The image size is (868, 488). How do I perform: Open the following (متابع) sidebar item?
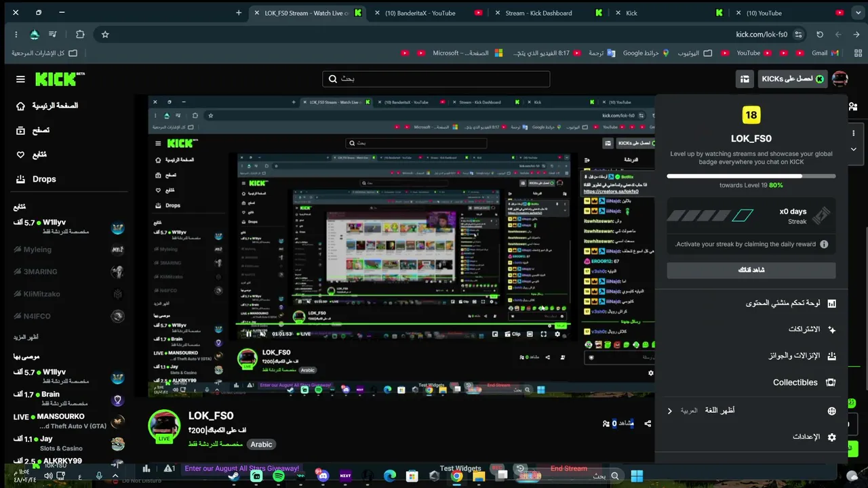tap(31, 155)
